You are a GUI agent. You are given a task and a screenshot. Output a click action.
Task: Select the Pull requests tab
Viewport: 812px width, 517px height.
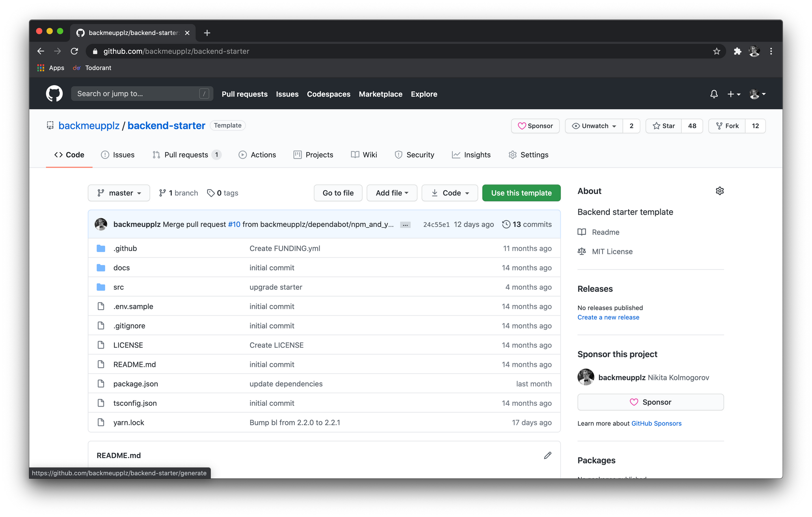pyautogui.click(x=185, y=154)
